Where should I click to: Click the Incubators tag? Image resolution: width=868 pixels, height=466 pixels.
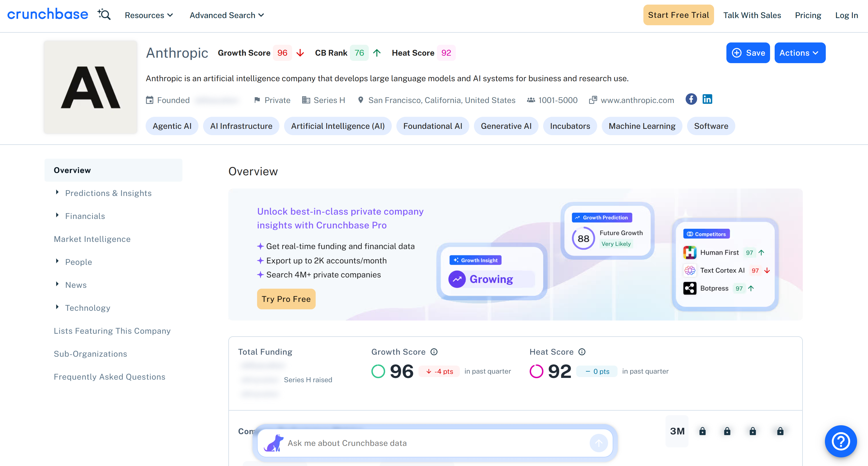(x=570, y=126)
